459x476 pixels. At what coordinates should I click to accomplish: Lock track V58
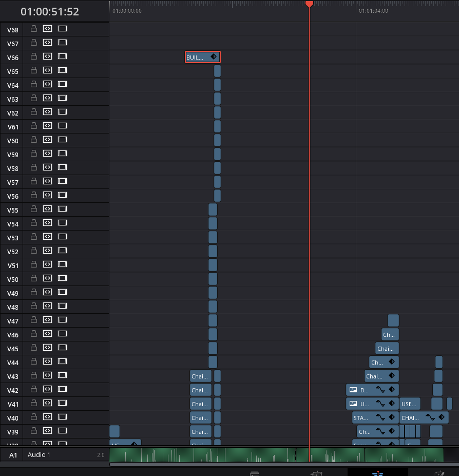pyautogui.click(x=34, y=167)
